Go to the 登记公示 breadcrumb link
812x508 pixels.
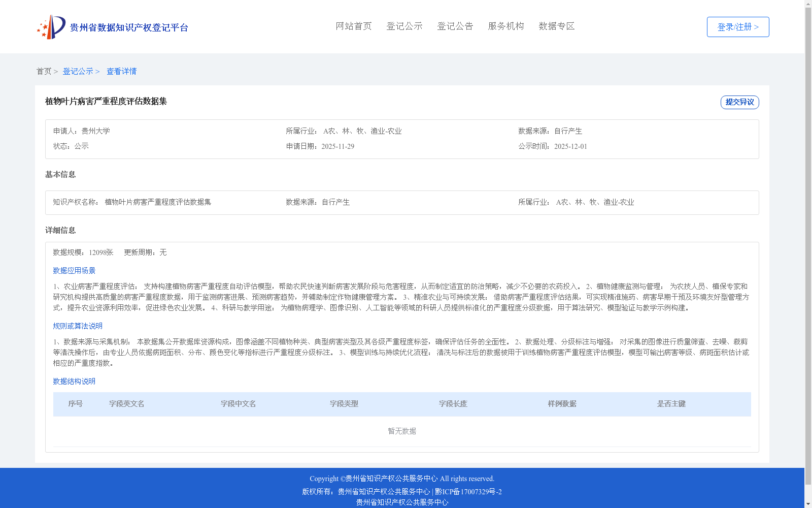click(x=78, y=71)
